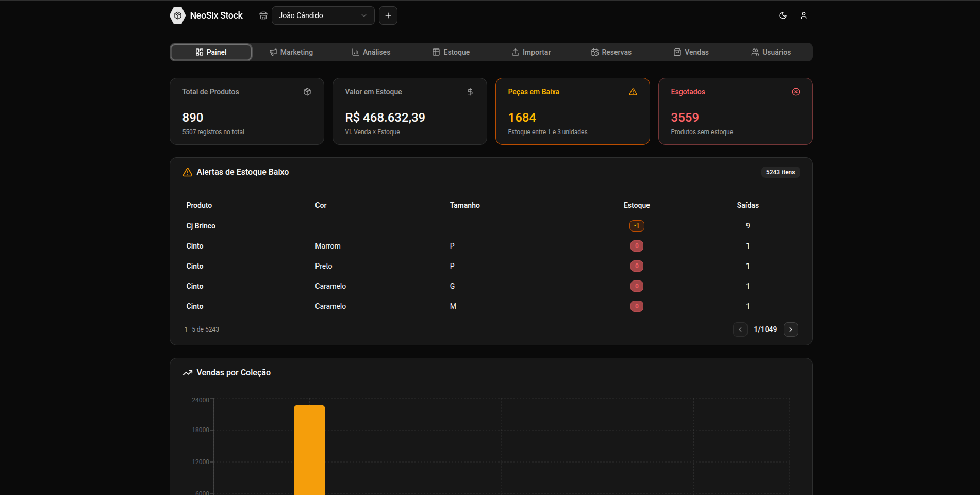Image resolution: width=980 pixels, height=495 pixels.
Task: Toggle dark mode with the moon icon
Action: pyautogui.click(x=783, y=15)
